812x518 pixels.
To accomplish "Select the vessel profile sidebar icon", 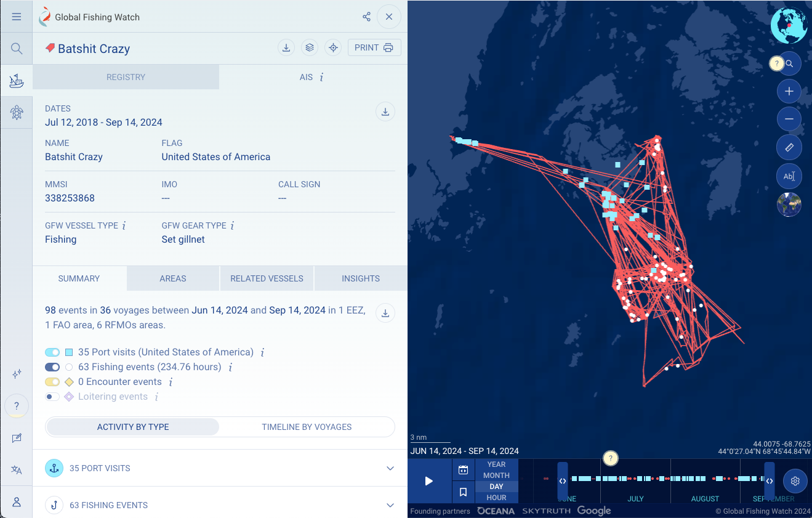I will tap(17, 80).
